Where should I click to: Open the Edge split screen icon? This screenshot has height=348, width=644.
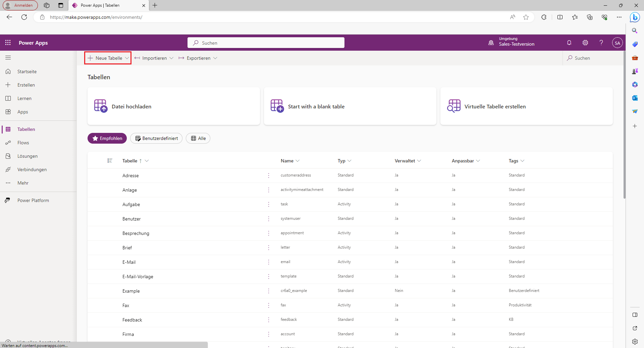560,17
